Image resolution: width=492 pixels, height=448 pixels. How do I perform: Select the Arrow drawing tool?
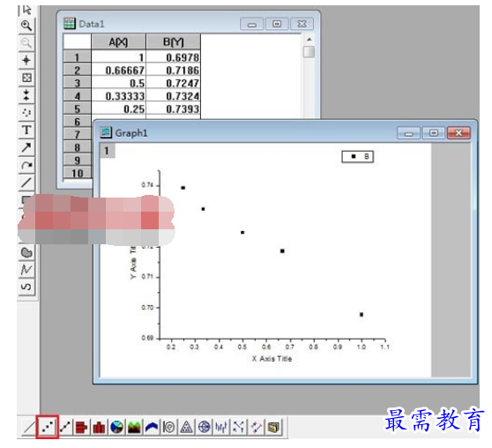(26, 147)
